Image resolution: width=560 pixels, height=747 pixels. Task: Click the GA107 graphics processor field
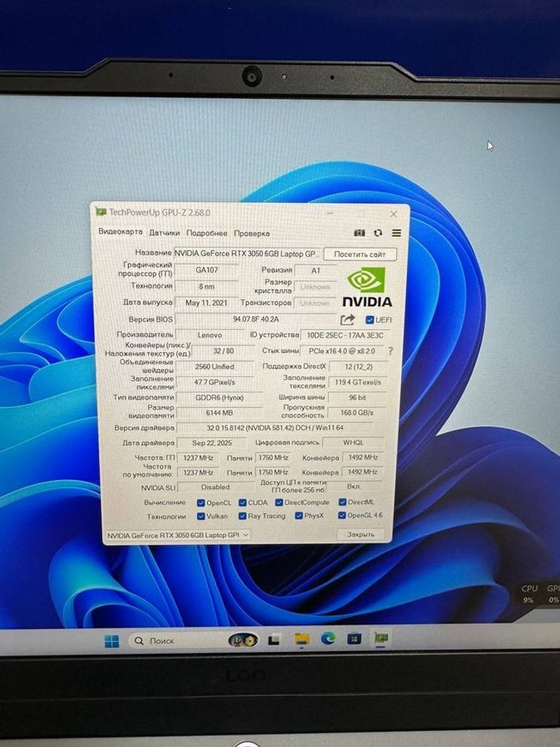click(206, 270)
